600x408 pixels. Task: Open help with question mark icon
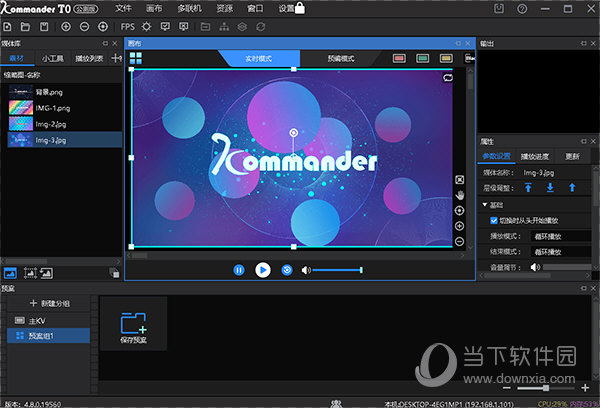522,8
